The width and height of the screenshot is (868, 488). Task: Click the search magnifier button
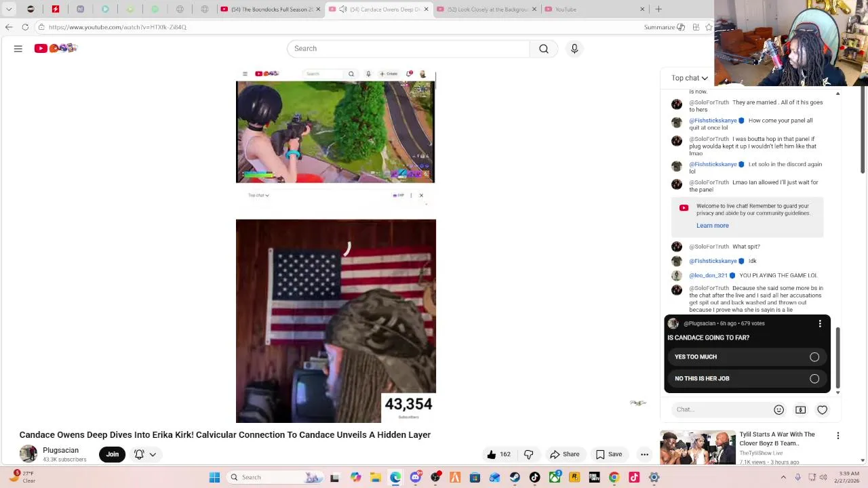[x=544, y=49]
